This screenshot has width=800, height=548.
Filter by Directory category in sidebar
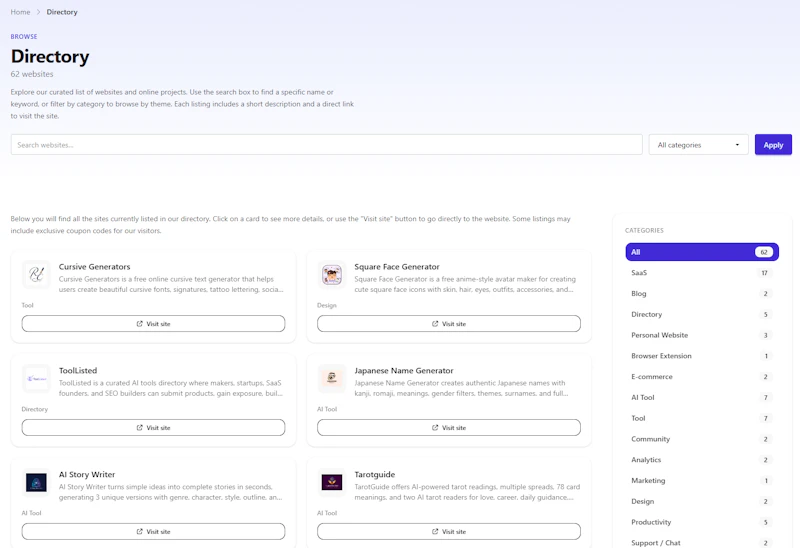point(702,314)
